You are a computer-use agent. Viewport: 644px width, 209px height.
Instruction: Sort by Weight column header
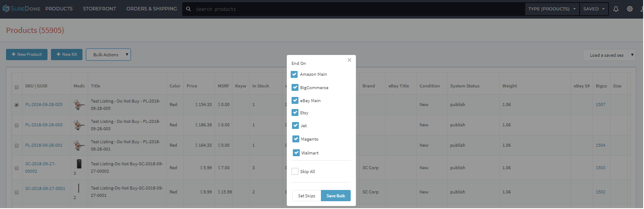[x=510, y=86]
